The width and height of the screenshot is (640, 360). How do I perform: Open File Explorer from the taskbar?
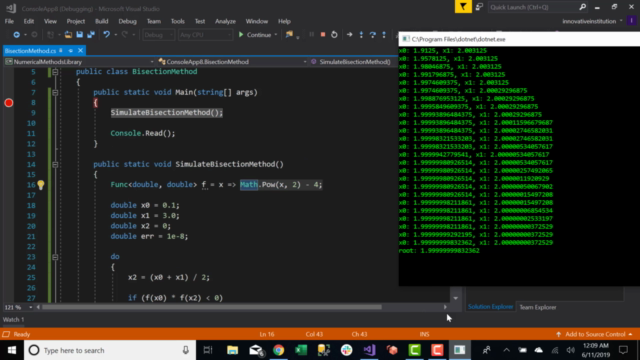click(232, 350)
